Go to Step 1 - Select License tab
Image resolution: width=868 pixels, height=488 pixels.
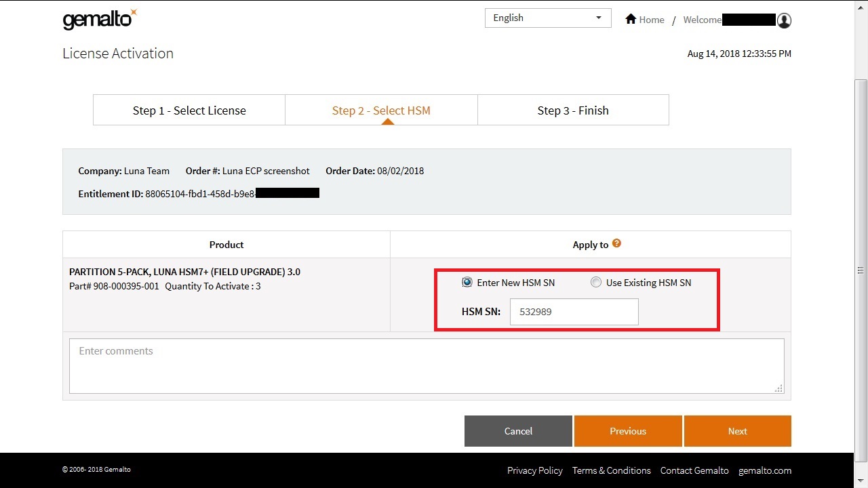click(x=189, y=110)
